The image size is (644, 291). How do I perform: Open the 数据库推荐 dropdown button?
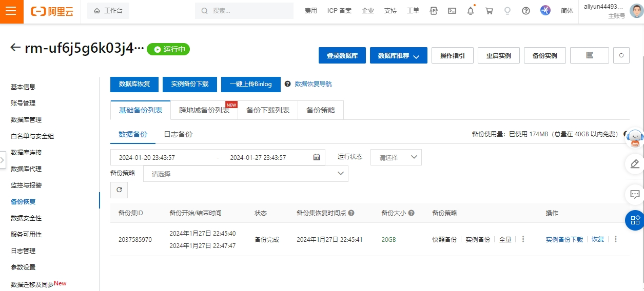[399, 55]
